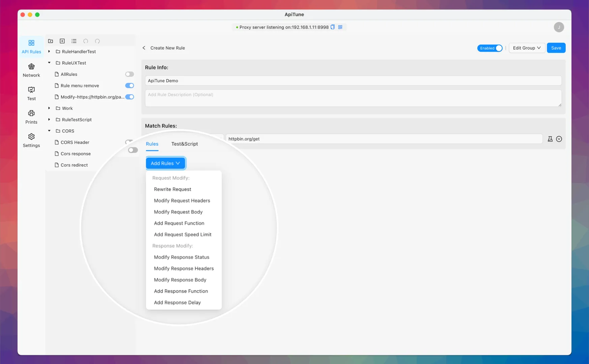Open the Edit Group dropdown
The height and width of the screenshot is (364, 589).
click(x=527, y=48)
